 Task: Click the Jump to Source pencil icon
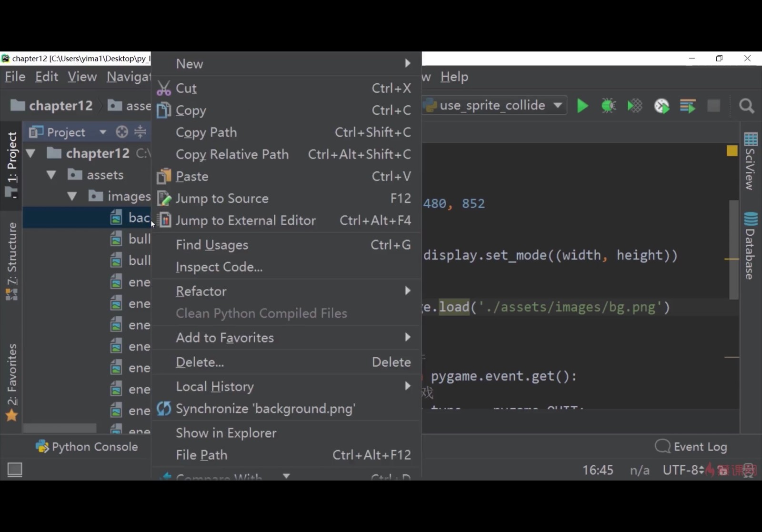coord(163,198)
